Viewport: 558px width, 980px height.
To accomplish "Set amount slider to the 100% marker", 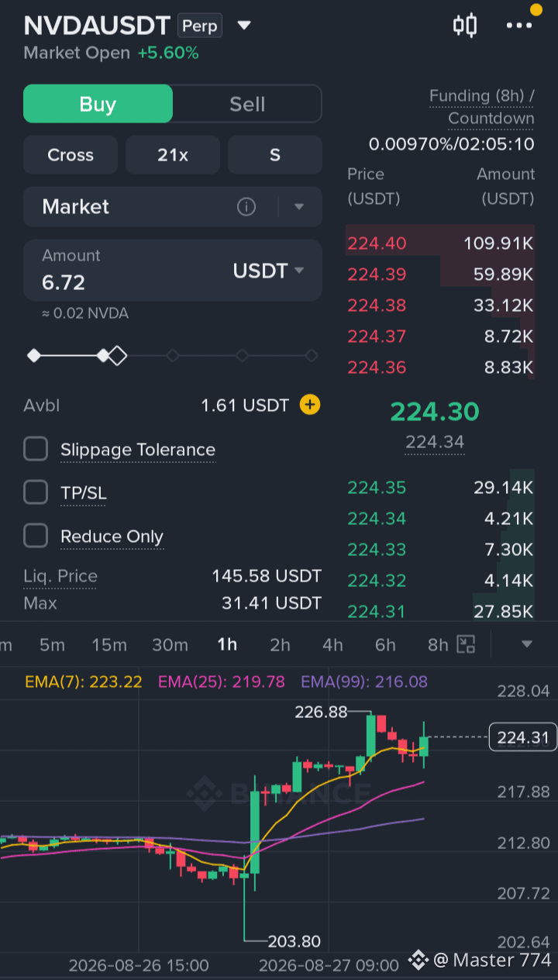I will click(311, 356).
